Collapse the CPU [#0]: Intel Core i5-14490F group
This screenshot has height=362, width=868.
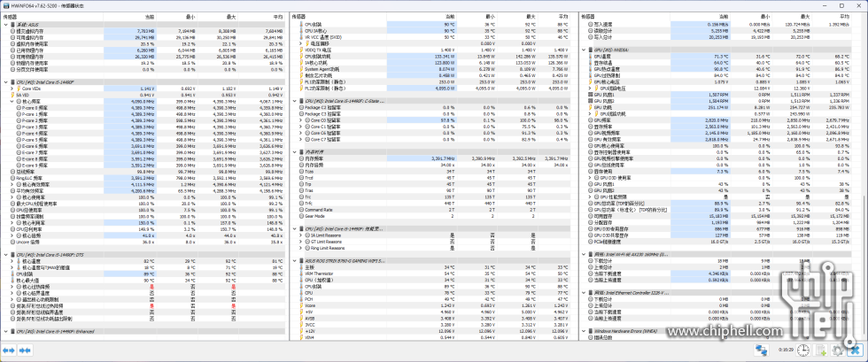(5, 82)
